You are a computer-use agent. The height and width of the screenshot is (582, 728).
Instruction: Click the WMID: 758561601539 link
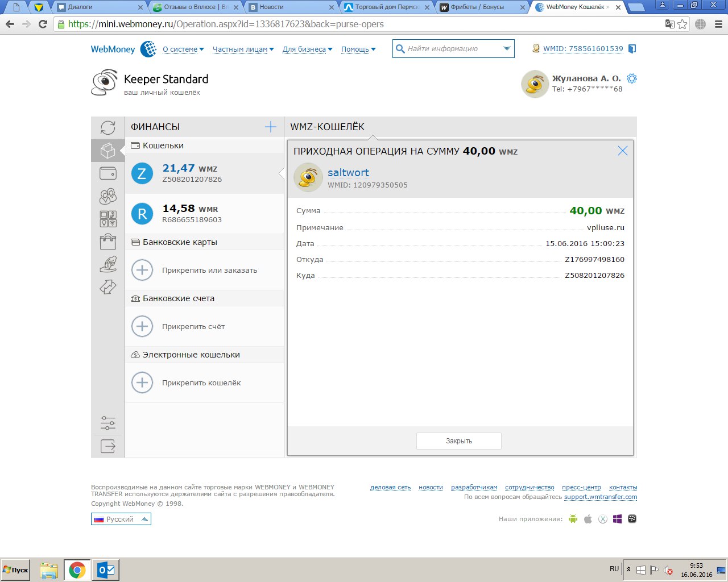(x=583, y=49)
